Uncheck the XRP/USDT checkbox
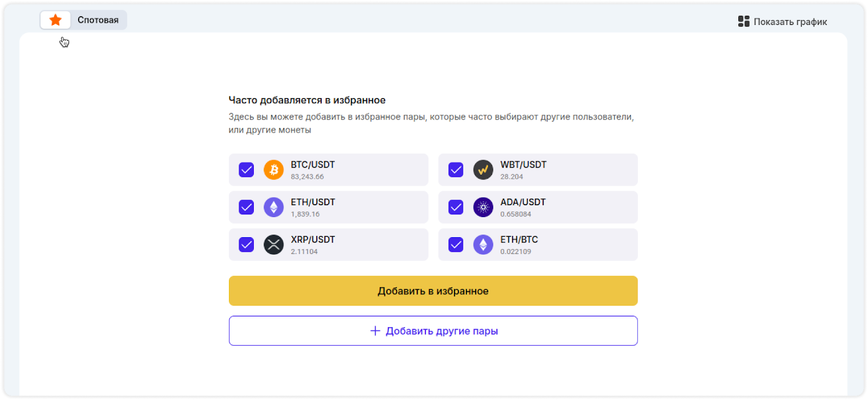This screenshot has height=400, width=868. point(246,245)
